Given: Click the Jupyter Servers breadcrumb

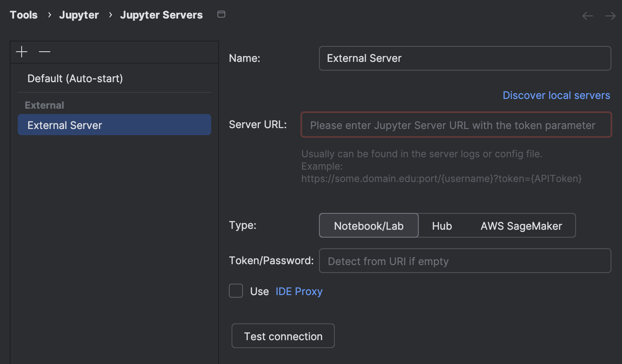Looking at the screenshot, I should coord(161,15).
